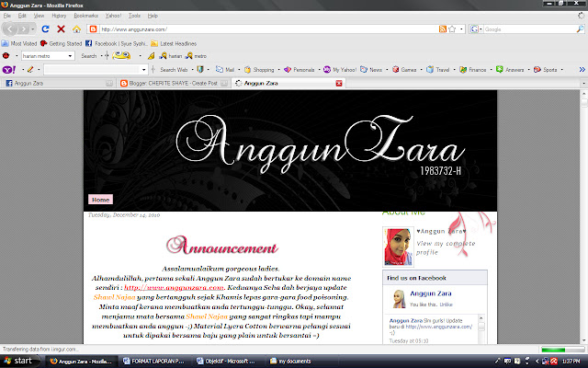This screenshot has height=368, width=588.
Task: Open the Yahoo! logo dropdown arrow
Action: coord(23,70)
